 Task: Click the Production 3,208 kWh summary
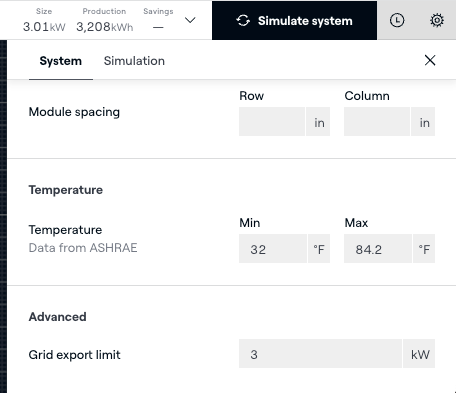104,21
